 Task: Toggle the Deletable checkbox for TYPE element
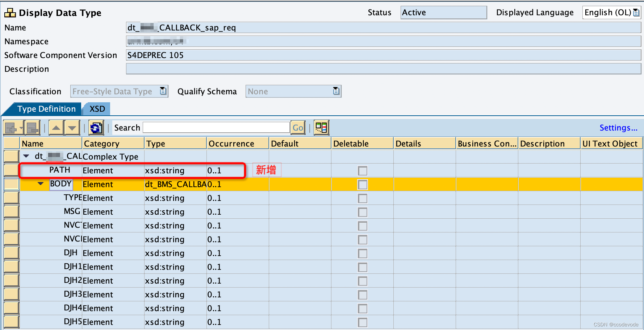[x=362, y=198]
